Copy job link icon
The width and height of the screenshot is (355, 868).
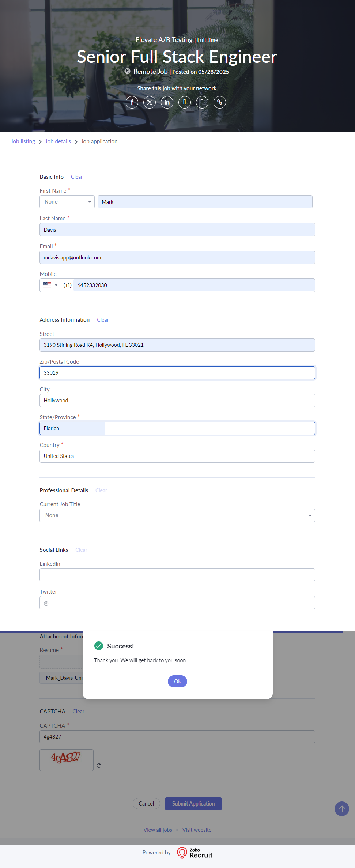220,102
